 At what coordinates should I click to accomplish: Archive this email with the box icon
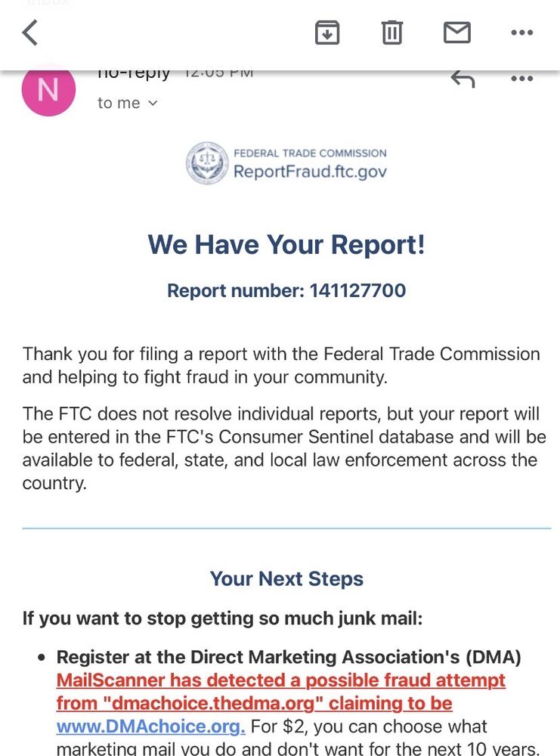(326, 33)
